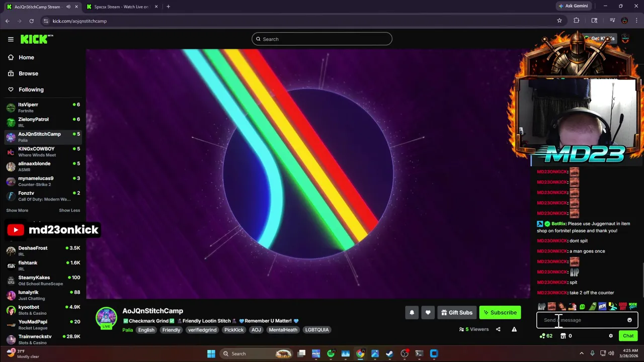Image resolution: width=644 pixels, height=362 pixels.
Task: Insert the HYPE emote from quick emotes
Action: pos(602,306)
